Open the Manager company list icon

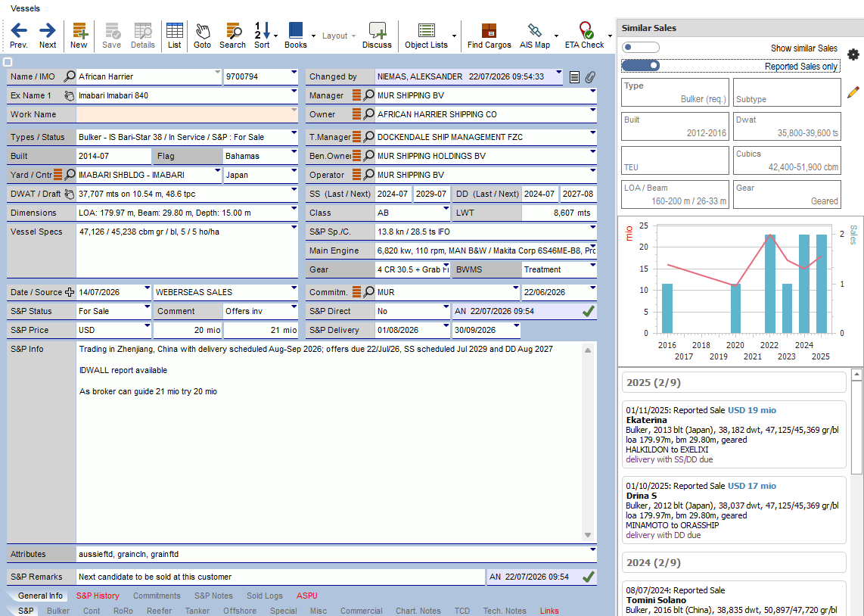click(x=356, y=95)
